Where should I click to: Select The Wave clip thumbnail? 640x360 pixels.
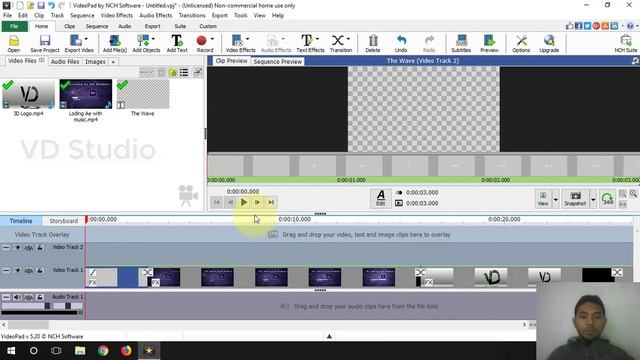tap(142, 94)
